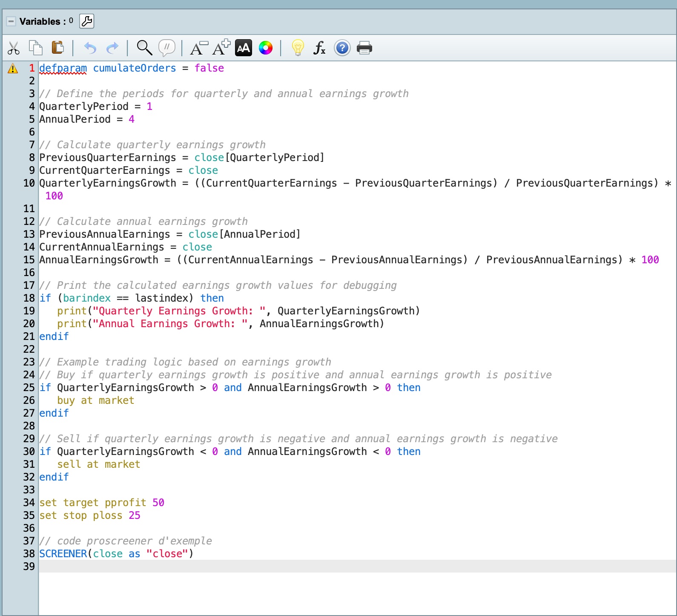The height and width of the screenshot is (616, 677).
Task: Open the fx function insertion library
Action: click(319, 48)
